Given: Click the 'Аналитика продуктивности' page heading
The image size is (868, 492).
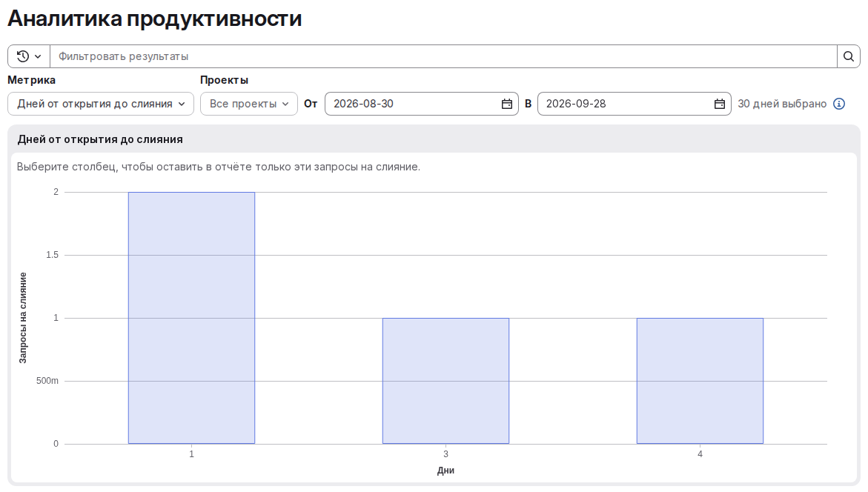Looking at the screenshot, I should (155, 19).
